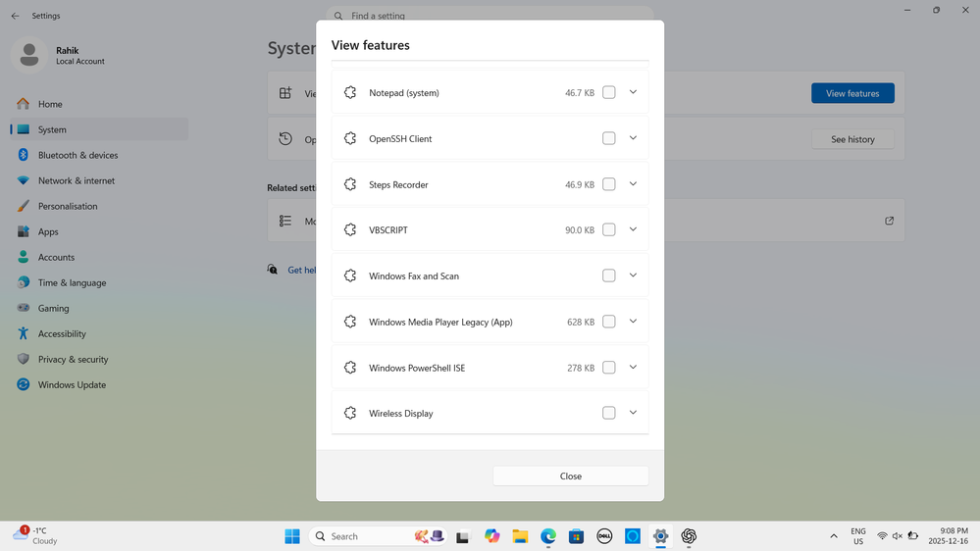The image size is (980, 551).
Task: Tick the Wireless Display checkbox
Action: 609,413
